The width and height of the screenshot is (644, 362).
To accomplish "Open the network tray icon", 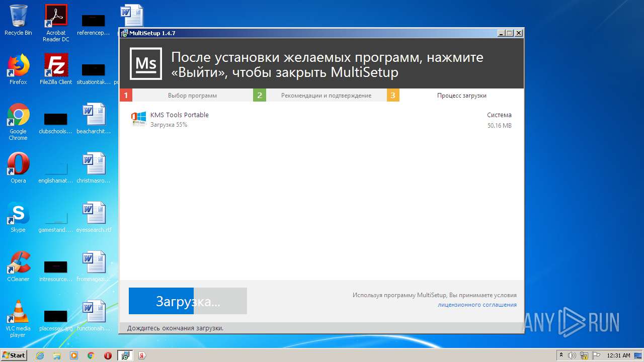I will pos(585,355).
